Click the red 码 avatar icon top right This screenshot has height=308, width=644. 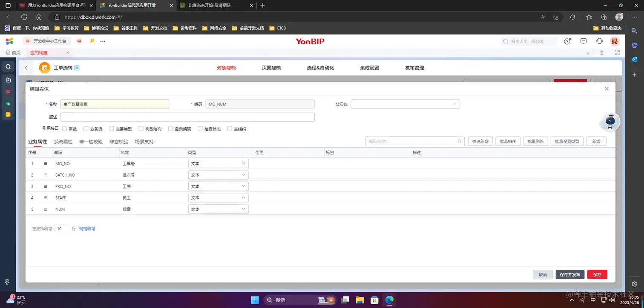[x=615, y=41]
